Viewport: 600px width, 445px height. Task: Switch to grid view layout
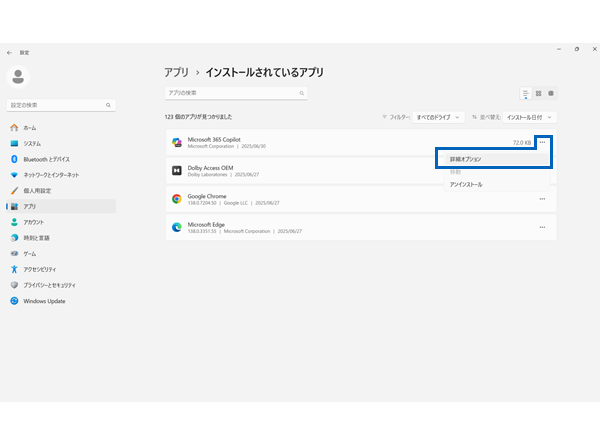[x=538, y=93]
